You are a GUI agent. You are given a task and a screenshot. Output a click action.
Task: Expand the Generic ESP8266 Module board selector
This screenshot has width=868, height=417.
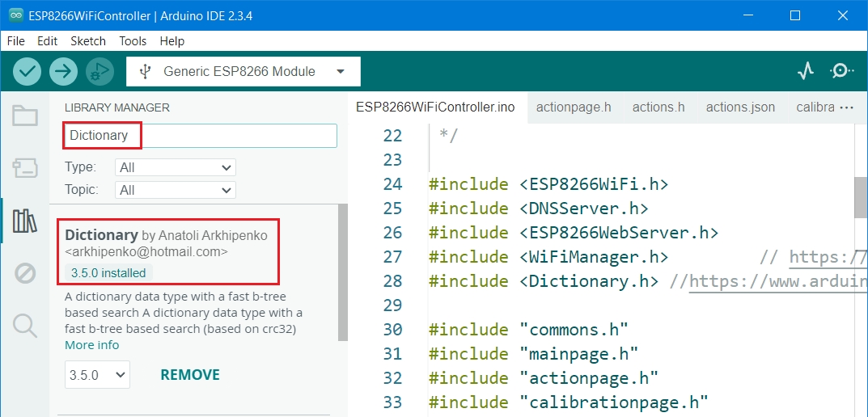click(x=243, y=71)
